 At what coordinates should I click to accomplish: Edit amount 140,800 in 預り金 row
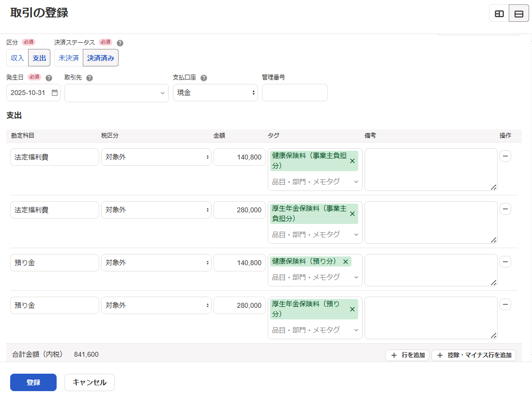tap(240, 263)
